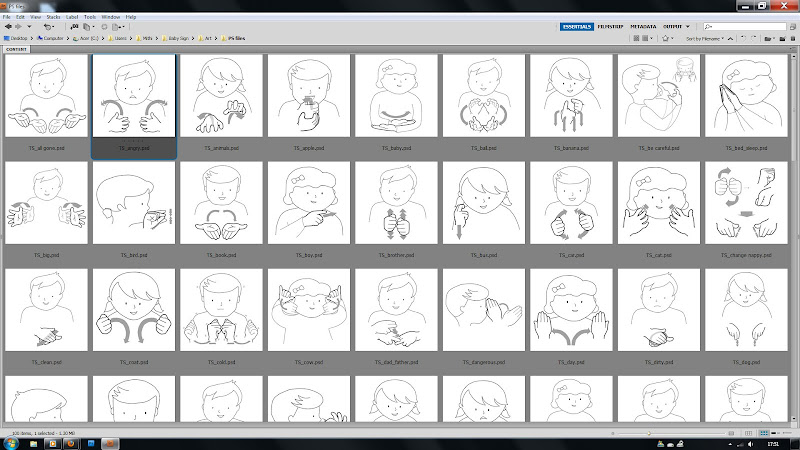This screenshot has width=800, height=450.
Task: Click the get photos from camera icon
Action: coord(74,27)
